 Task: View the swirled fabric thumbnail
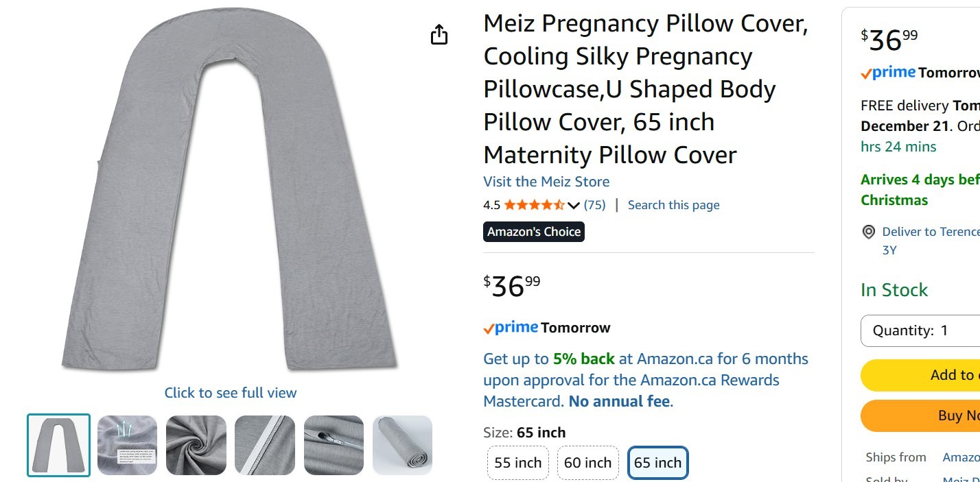tap(196, 445)
